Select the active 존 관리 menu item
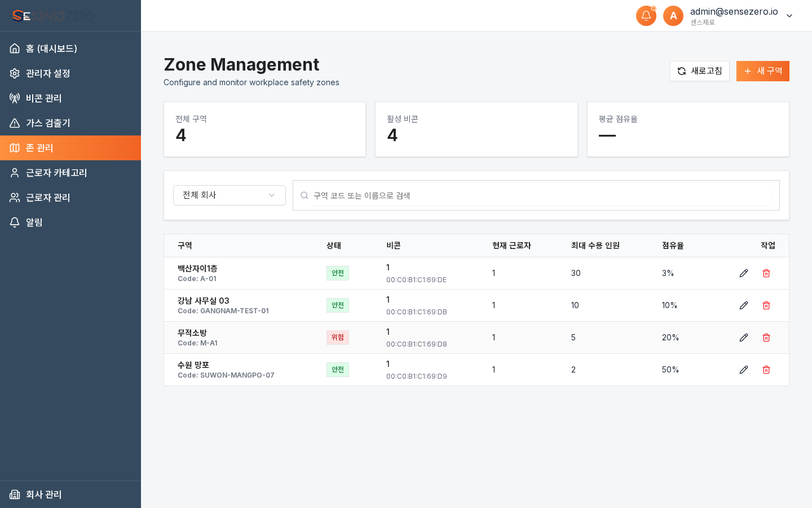Image resolution: width=812 pixels, height=508 pixels. (x=39, y=148)
